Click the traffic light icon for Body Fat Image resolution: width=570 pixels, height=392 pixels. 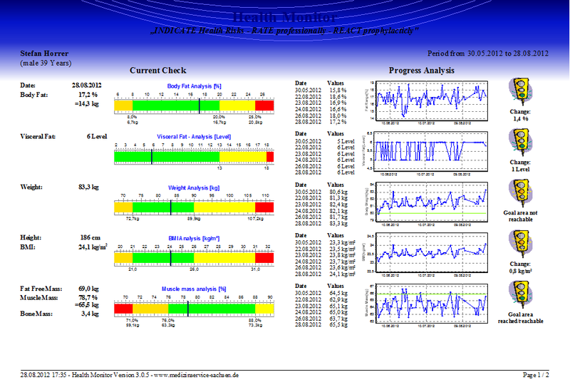click(x=521, y=92)
